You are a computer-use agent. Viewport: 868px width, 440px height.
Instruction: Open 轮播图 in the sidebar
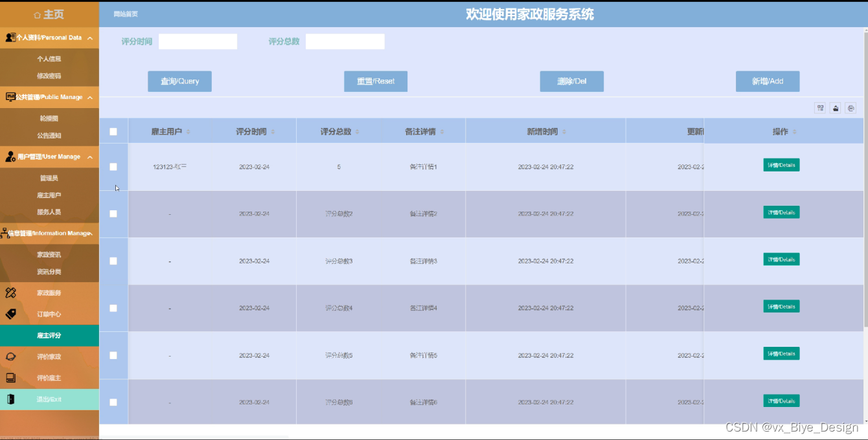click(x=49, y=118)
